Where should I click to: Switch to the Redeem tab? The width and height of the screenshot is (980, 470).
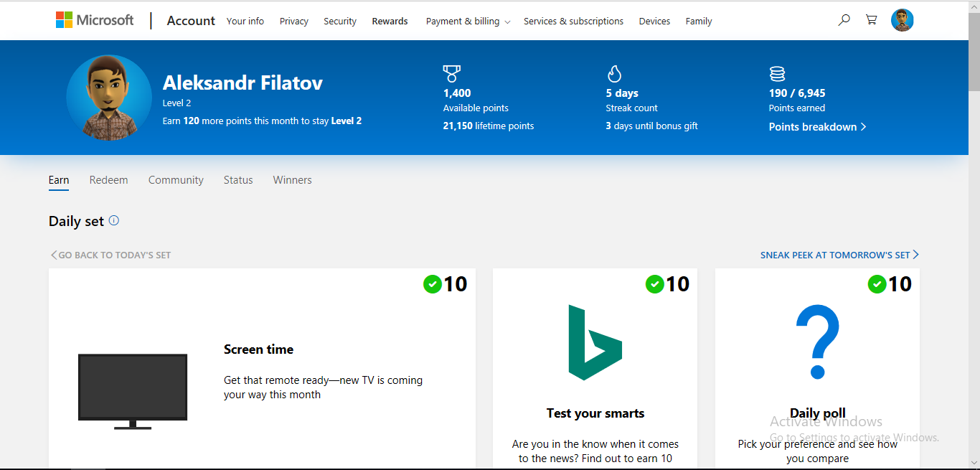(x=109, y=180)
